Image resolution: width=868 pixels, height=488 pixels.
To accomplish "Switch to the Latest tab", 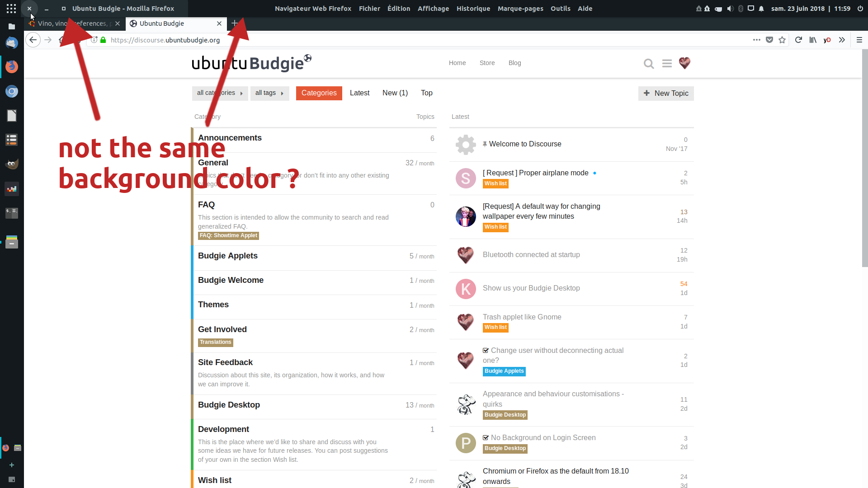I will [359, 93].
